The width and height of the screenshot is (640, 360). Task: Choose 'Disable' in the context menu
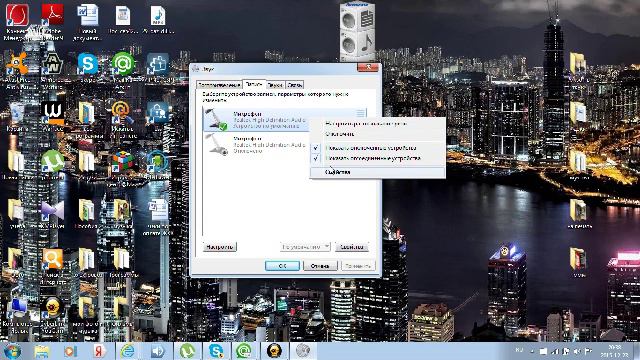378,134
